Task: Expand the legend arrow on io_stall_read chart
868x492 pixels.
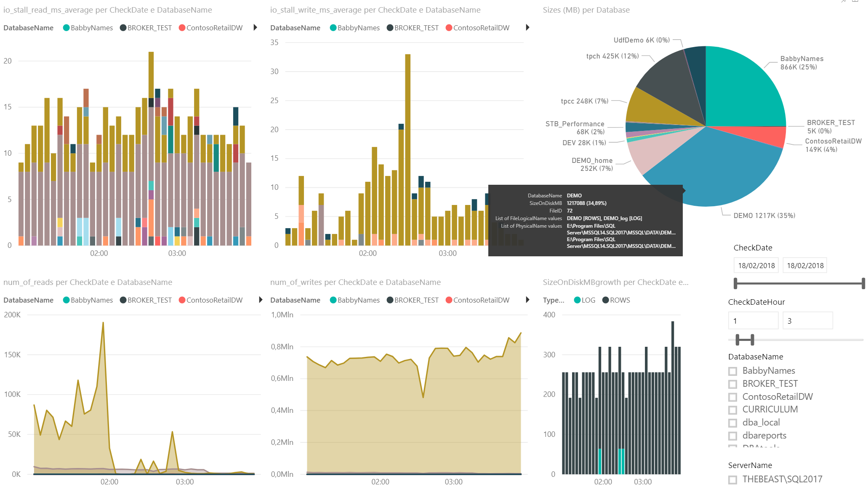Action: coord(254,27)
